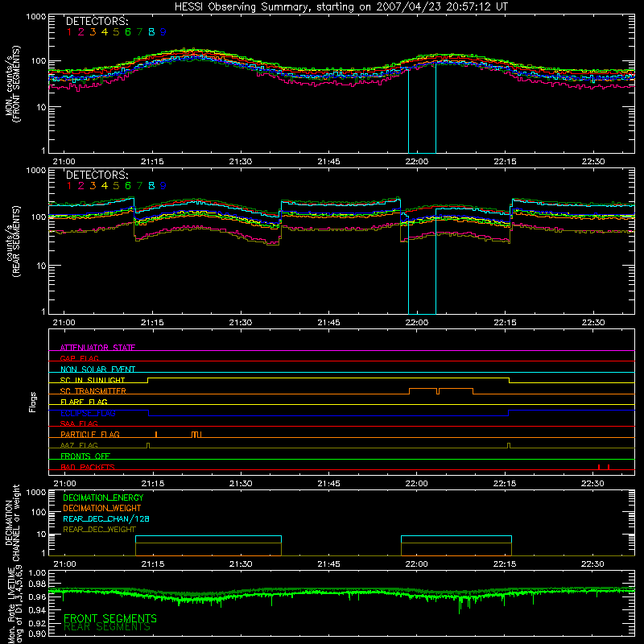Click the ECLIPSE_FLAG label
The height and width of the screenshot is (644, 644).
coord(88,413)
